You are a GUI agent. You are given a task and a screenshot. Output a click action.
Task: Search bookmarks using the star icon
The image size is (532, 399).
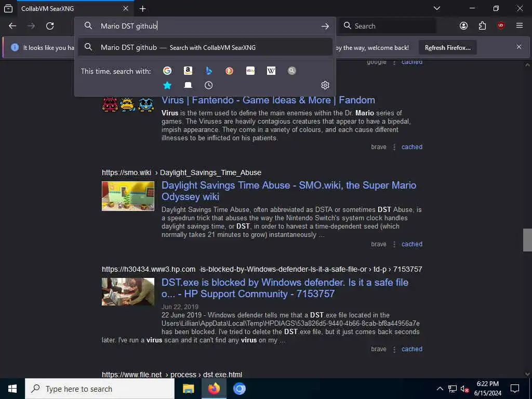click(167, 85)
